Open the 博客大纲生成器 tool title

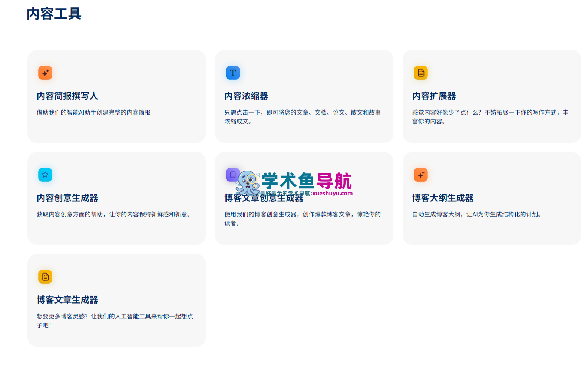point(443,198)
